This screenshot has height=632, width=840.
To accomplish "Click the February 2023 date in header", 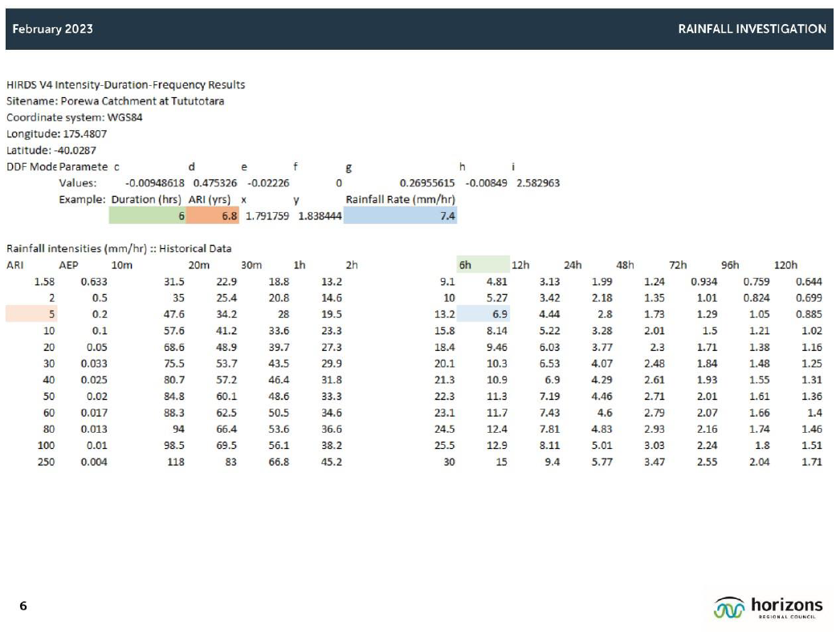I will (52, 29).
